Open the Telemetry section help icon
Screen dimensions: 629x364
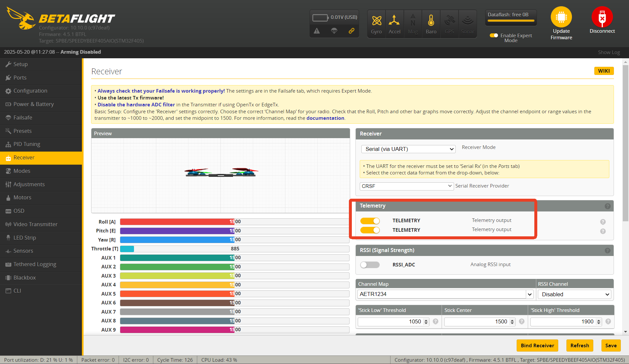tap(608, 206)
